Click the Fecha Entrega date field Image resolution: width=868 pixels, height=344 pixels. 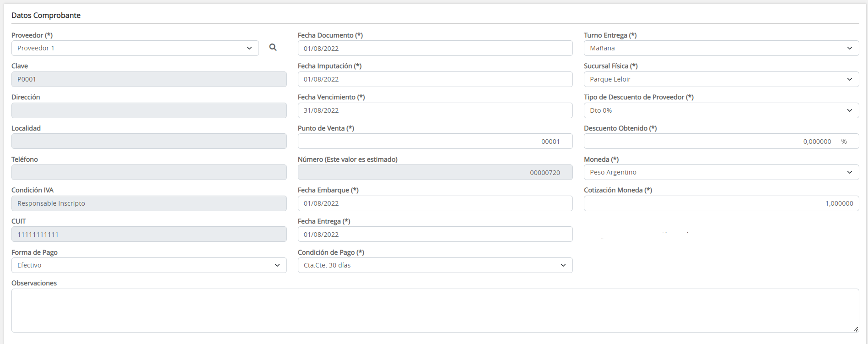(x=435, y=234)
